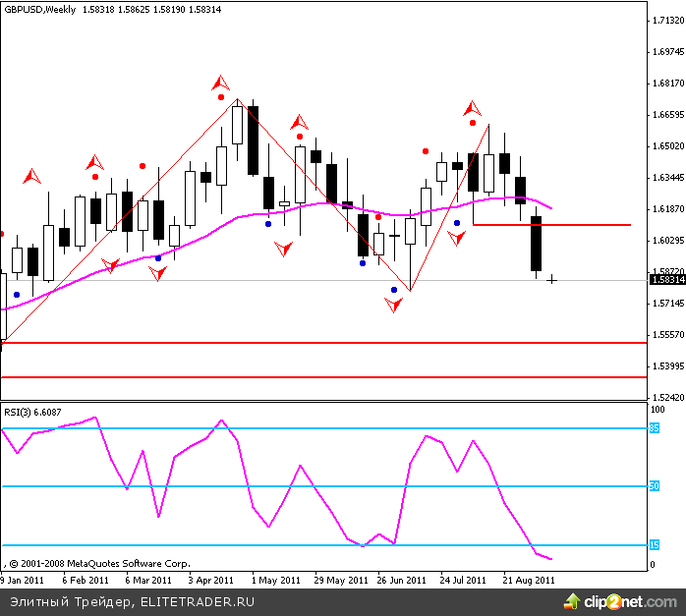Select the red up arrow above late-July high
686x616 pixels.
pos(473,107)
